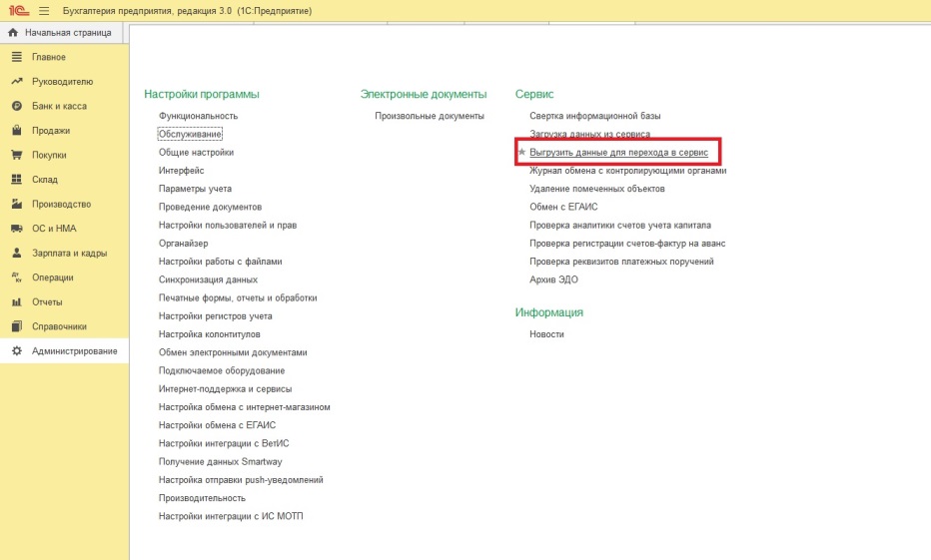The image size is (931, 560).
Task: Open Настройки интеграции с ВетИС
Action: click(x=224, y=444)
